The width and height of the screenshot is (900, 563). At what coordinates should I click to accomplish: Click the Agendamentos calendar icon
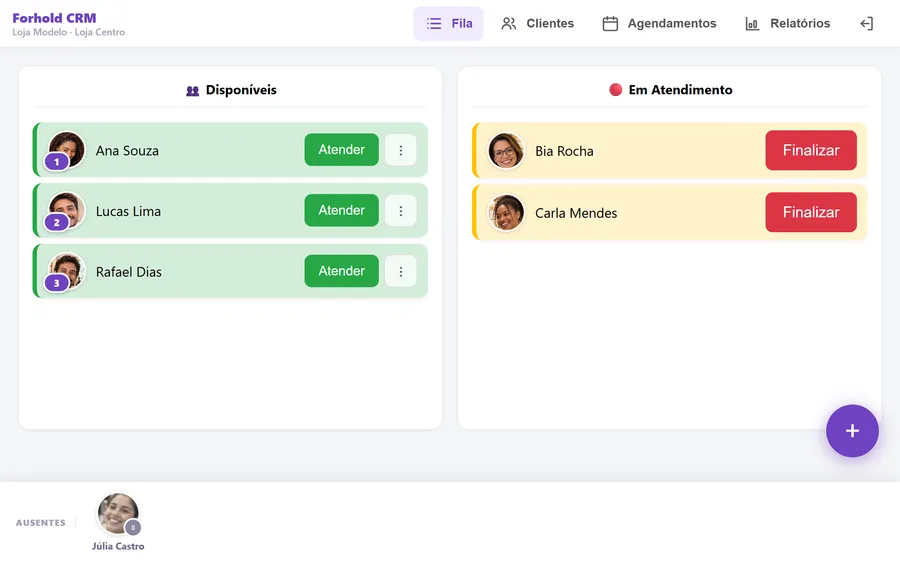(x=610, y=24)
